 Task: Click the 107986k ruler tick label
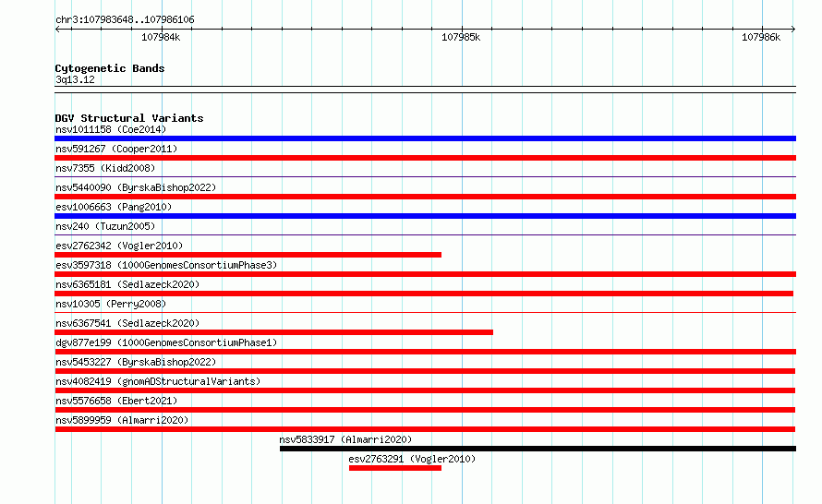(x=761, y=37)
